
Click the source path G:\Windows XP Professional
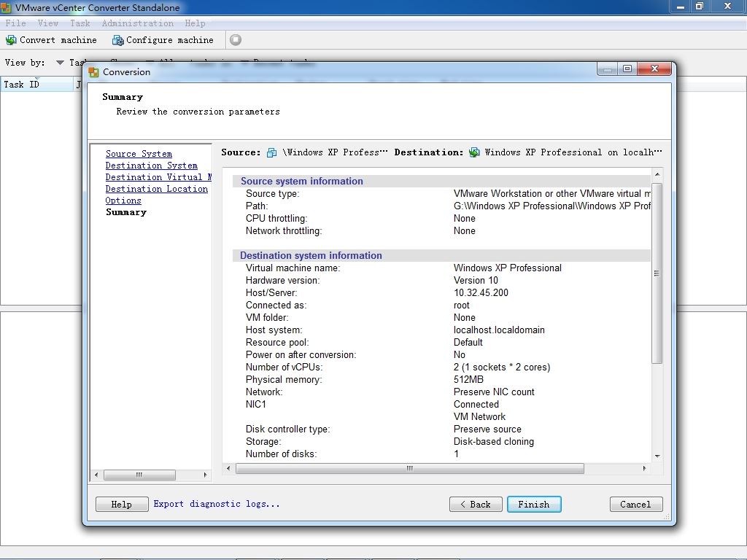coord(551,206)
